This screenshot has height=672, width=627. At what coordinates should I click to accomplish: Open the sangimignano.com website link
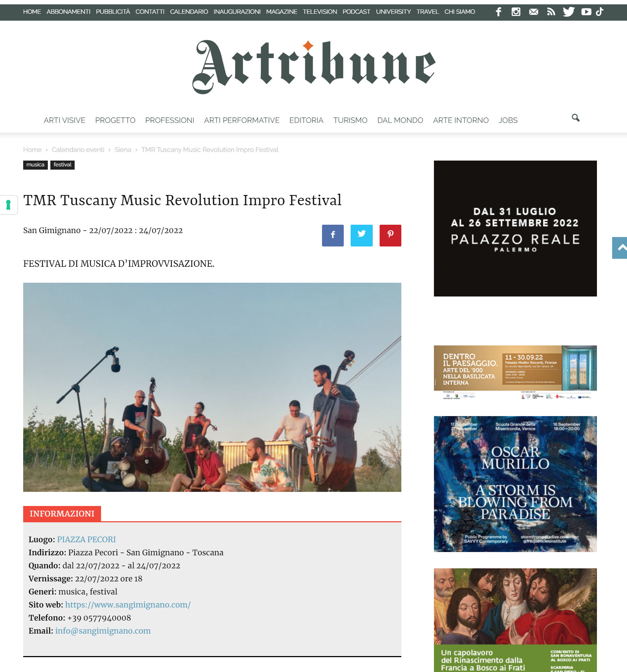point(128,605)
